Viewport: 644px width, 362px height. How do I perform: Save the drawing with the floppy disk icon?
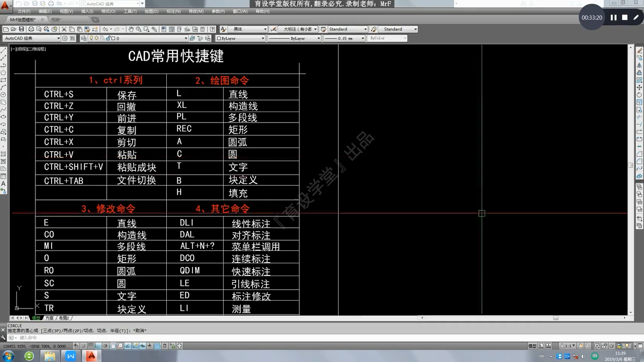tap(21, 29)
